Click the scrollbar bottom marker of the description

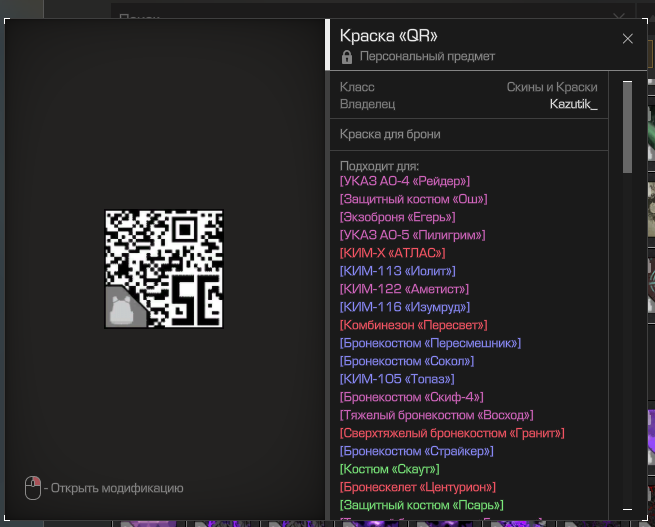click(627, 509)
